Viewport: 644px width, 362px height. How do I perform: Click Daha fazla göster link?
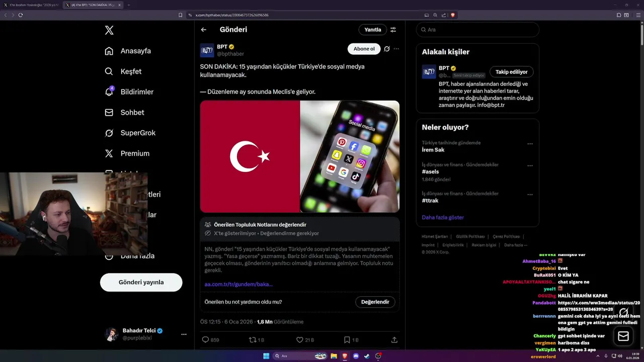443,218
